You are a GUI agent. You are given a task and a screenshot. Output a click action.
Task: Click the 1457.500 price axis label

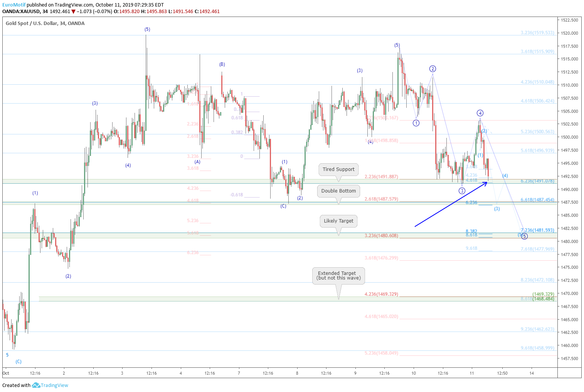click(569, 358)
